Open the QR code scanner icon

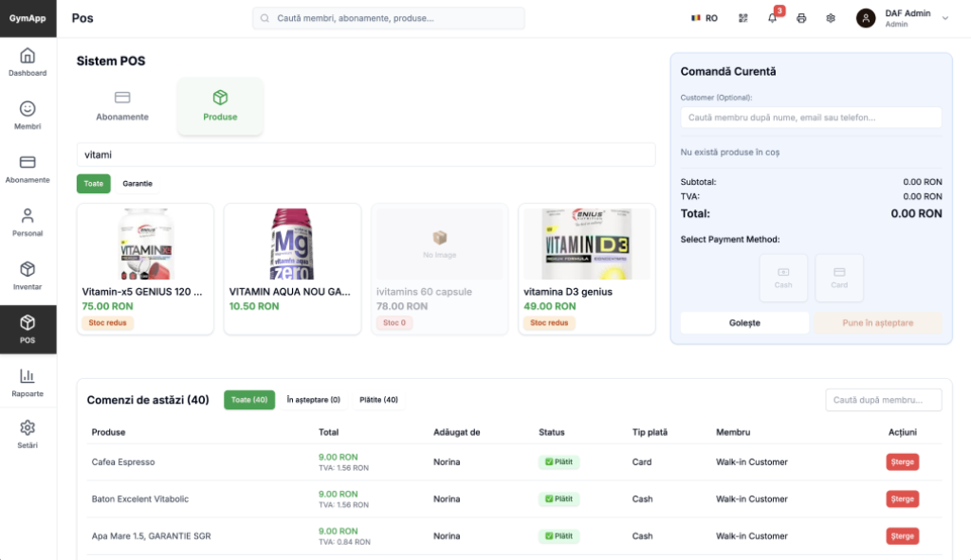pyautogui.click(x=742, y=18)
